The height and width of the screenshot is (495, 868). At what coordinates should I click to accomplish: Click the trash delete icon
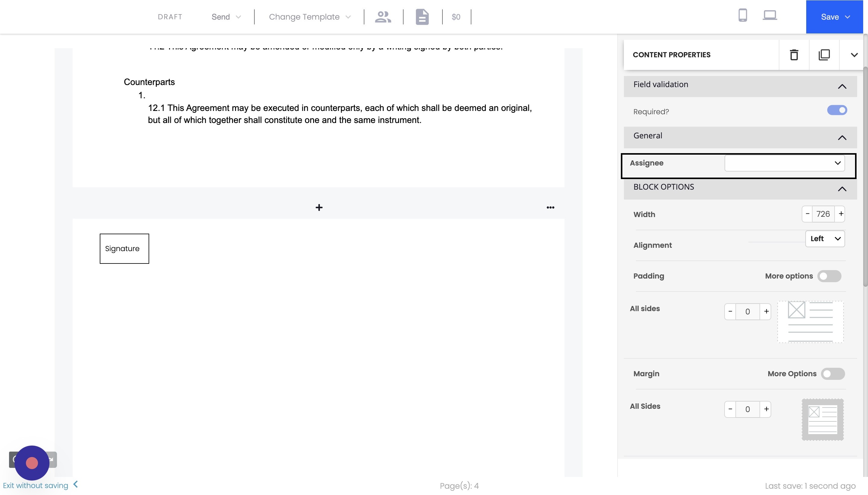[794, 55]
